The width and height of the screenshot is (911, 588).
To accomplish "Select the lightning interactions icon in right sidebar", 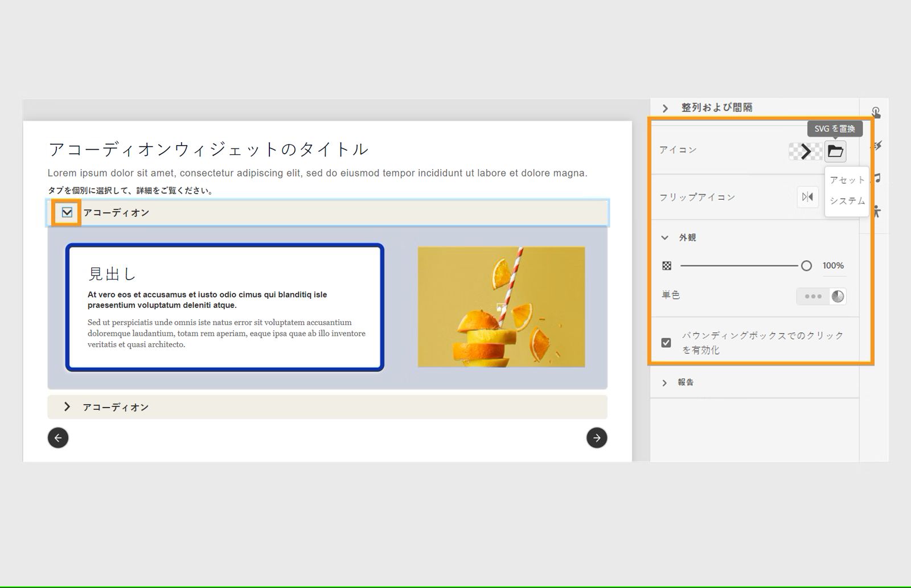I will (878, 146).
